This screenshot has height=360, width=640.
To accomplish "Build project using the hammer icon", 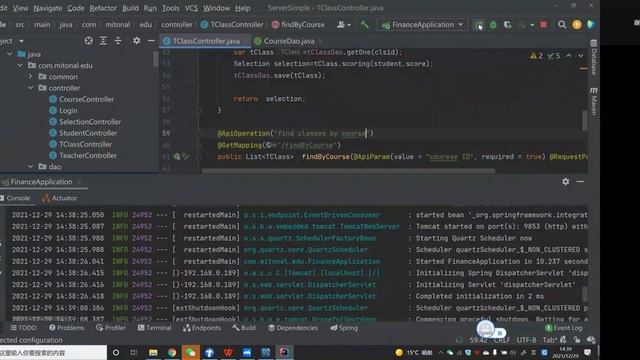I will point(364,25).
